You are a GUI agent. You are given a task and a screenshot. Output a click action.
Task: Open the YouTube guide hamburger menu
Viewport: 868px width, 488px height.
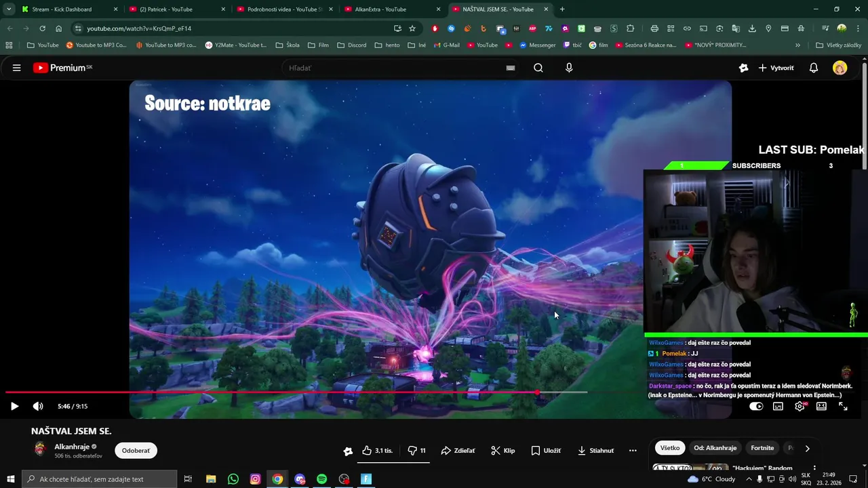[x=16, y=68]
